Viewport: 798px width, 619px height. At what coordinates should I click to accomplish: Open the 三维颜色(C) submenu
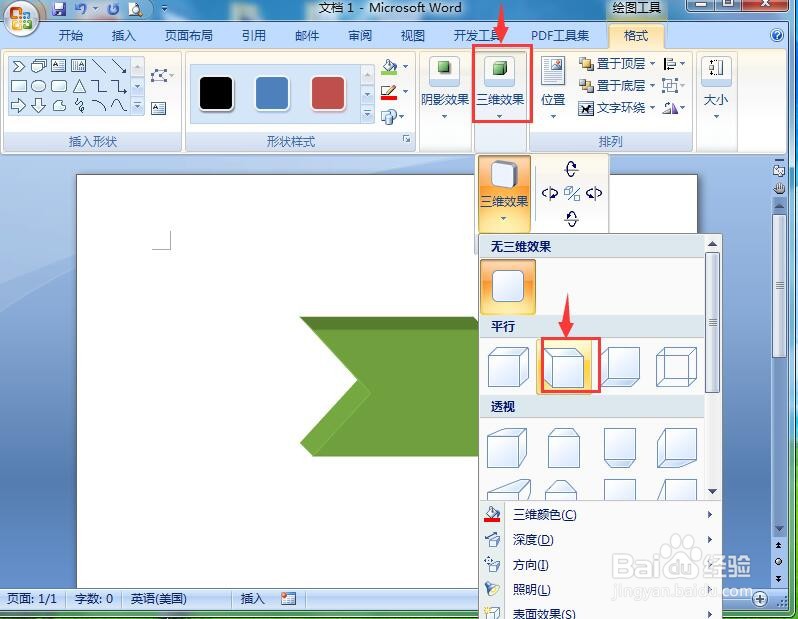click(x=600, y=515)
